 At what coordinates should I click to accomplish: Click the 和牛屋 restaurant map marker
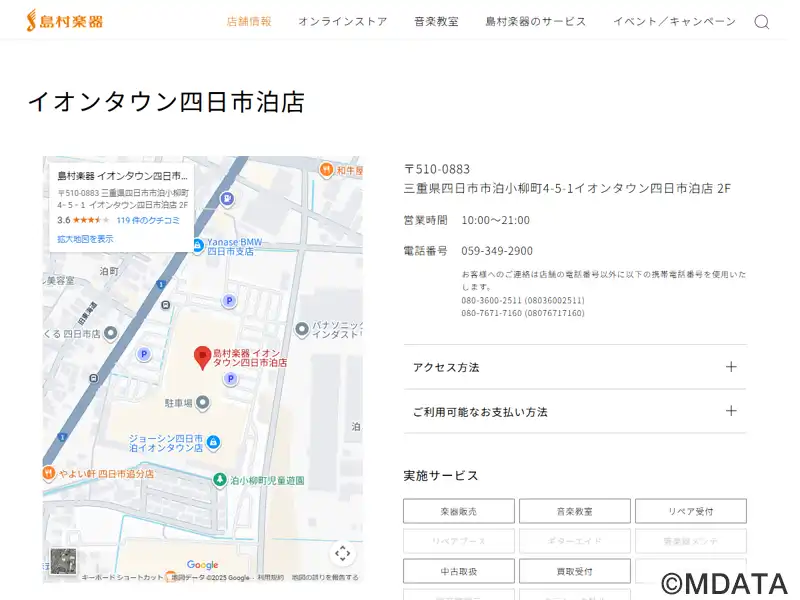click(x=326, y=169)
